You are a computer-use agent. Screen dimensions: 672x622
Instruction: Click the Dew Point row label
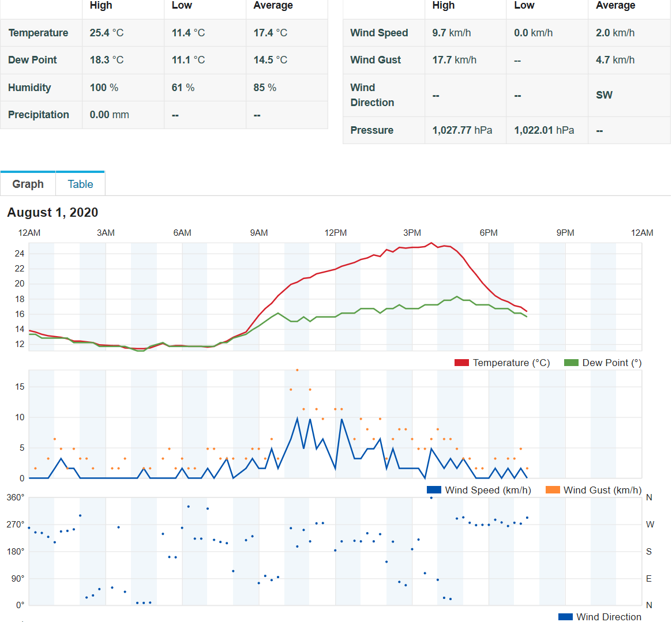[32, 60]
